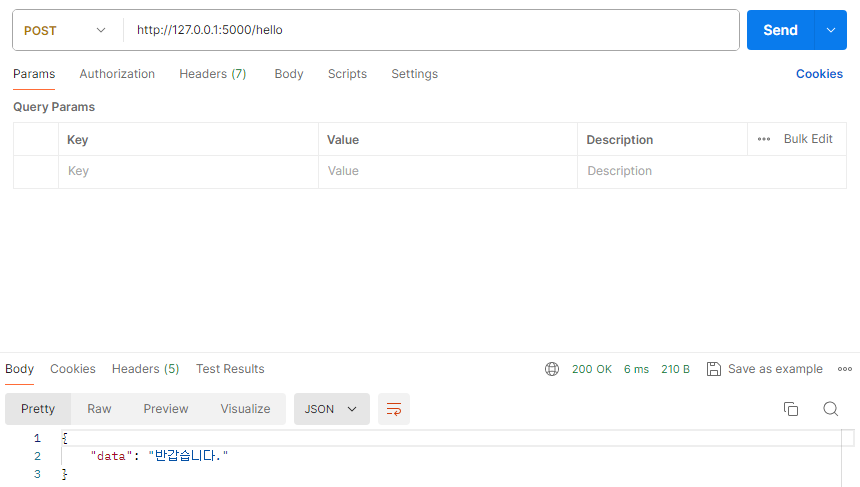This screenshot has height=487, width=860.
Task: Send the request
Action: point(780,30)
